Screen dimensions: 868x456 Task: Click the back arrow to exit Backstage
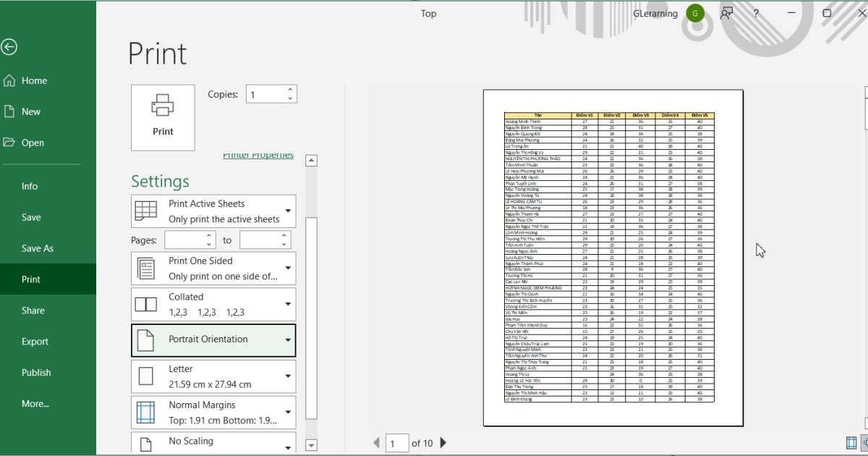pyautogui.click(x=9, y=47)
